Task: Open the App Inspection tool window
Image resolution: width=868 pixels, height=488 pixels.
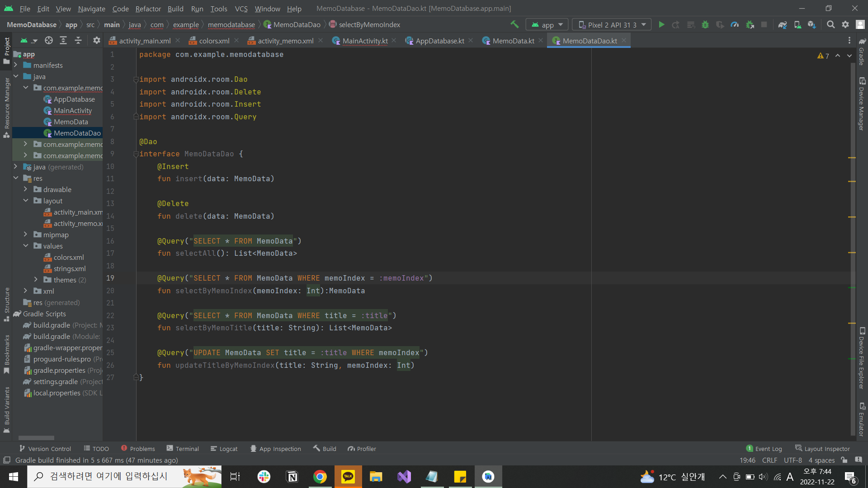Action: pyautogui.click(x=275, y=449)
